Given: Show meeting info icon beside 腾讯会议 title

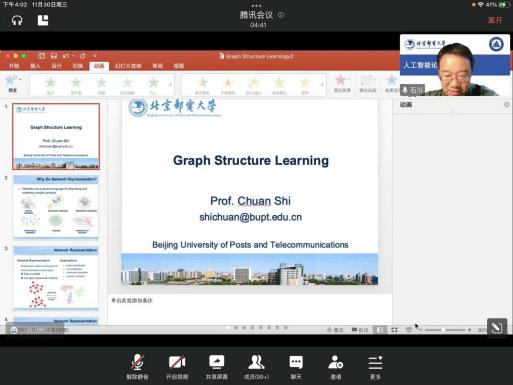Looking at the screenshot, I should pos(281,15).
